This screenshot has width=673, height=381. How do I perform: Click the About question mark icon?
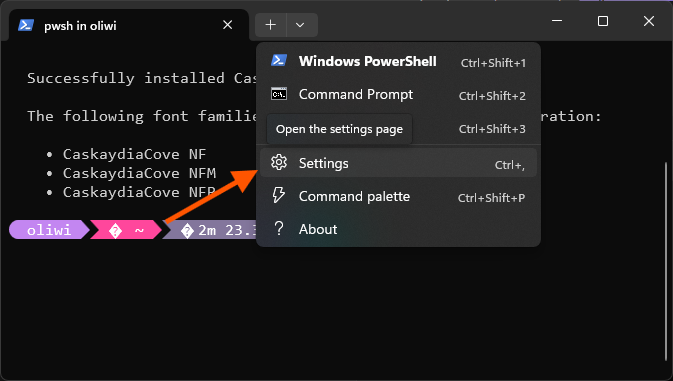(x=279, y=228)
